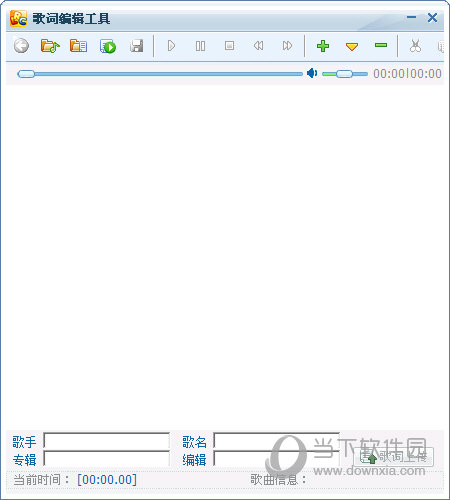Screen dimensions: 450x500
Task: Click the lyric preview play icon
Action: pos(108,46)
